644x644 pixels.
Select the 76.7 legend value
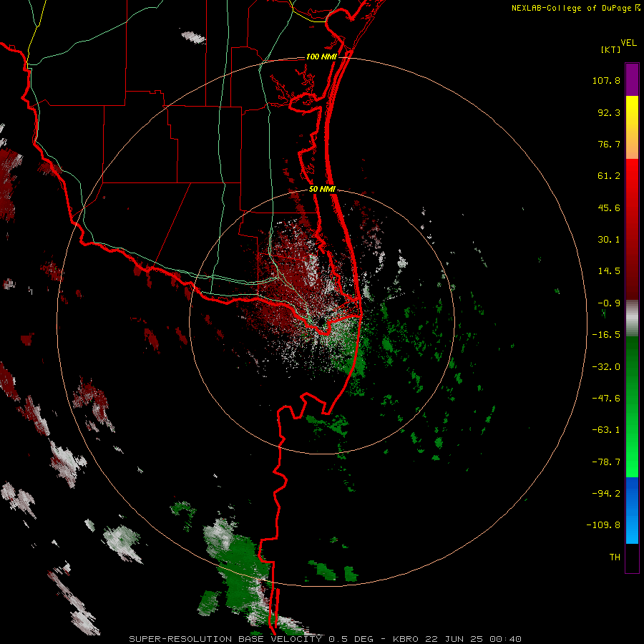609,144
